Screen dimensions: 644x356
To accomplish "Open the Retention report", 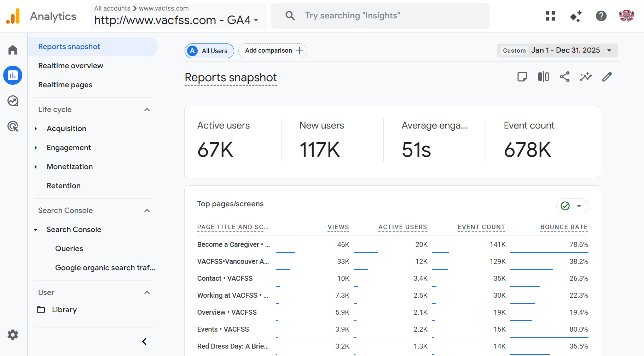I will point(64,186).
